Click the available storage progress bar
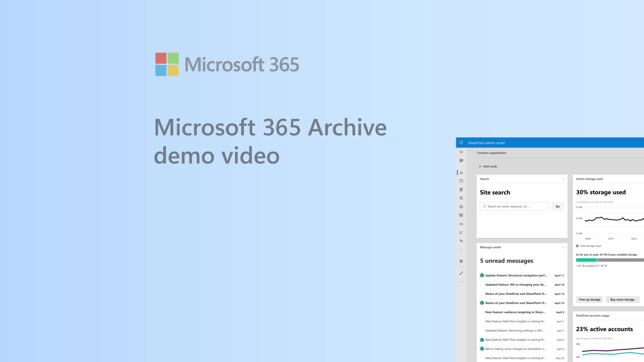Viewport: 644px width, 362px height. pyautogui.click(x=610, y=260)
